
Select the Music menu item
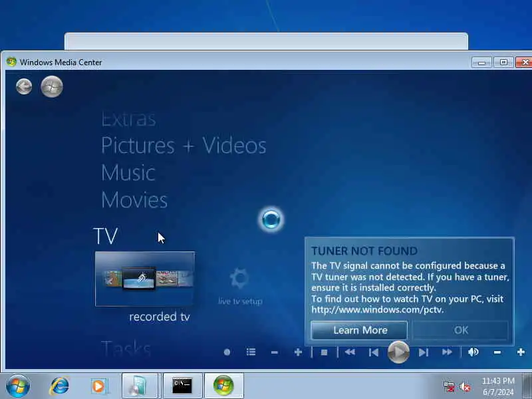(128, 173)
